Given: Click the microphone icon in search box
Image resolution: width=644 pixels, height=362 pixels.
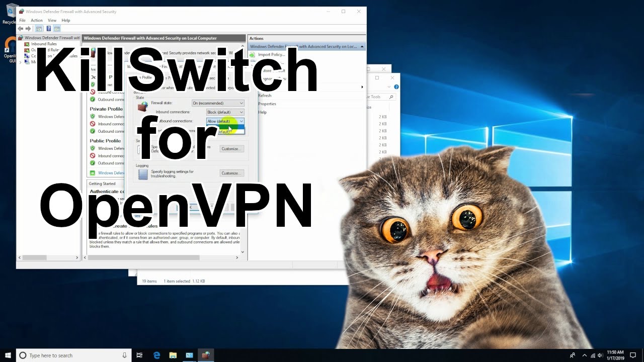Looking at the screenshot, I should pyautogui.click(x=124, y=355).
